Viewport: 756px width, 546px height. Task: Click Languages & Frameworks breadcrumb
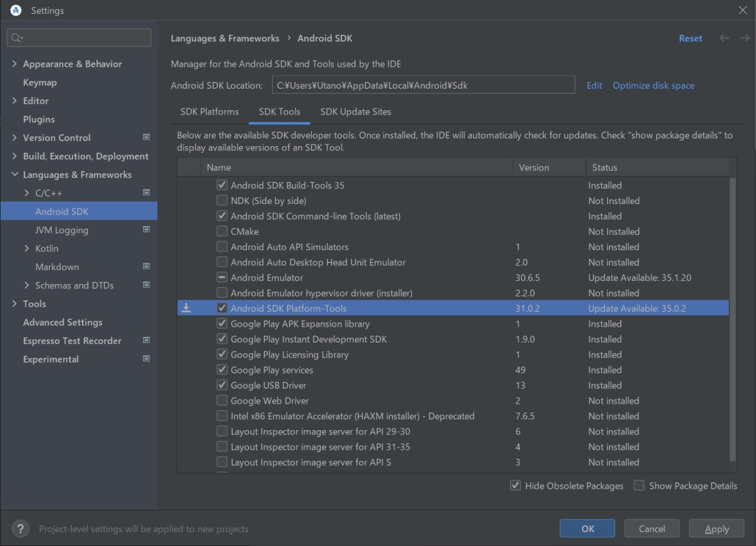tap(225, 38)
